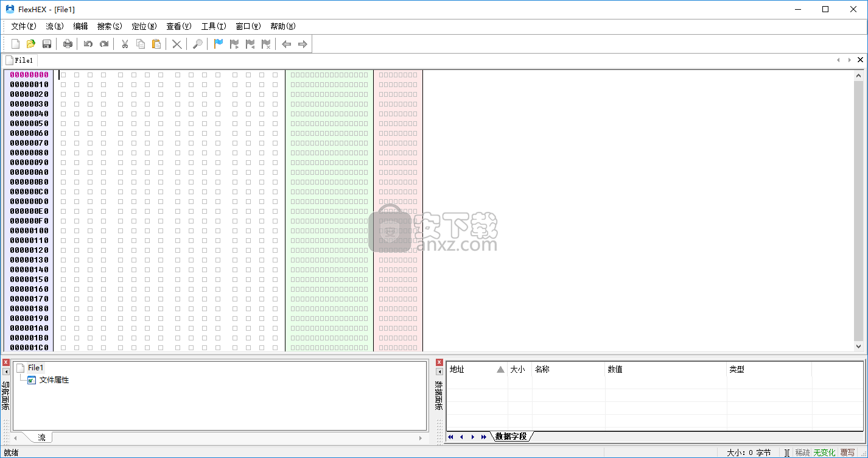Screen dimensions: 868x458
Task: Open the 定位(N) menu
Action: (144, 26)
